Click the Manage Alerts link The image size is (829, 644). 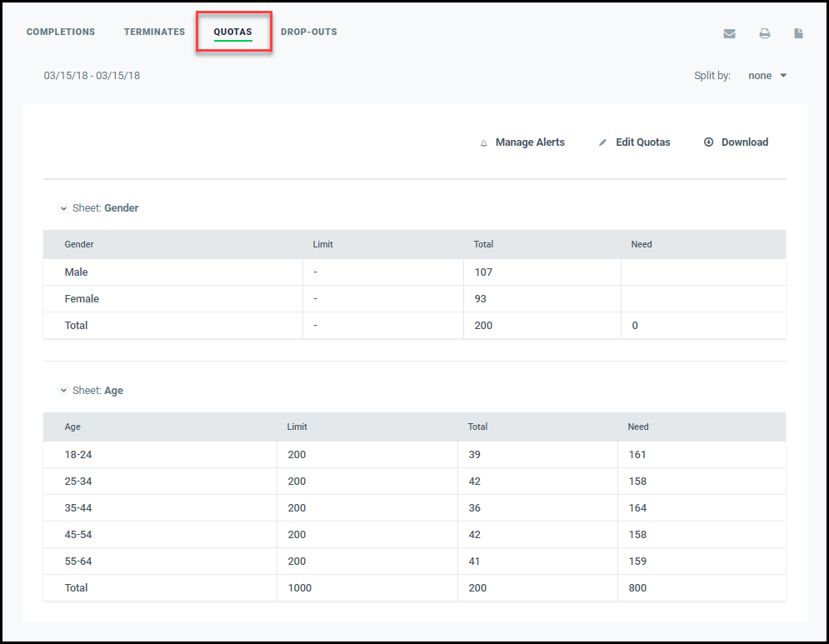pos(530,142)
